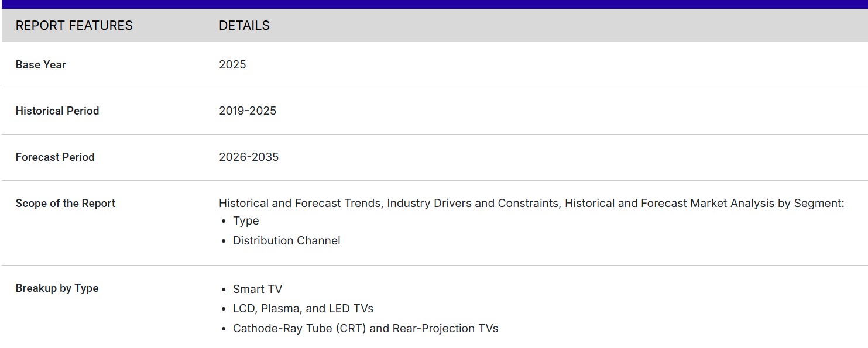Select the Forecast Period row label
868x348 pixels.
coord(54,157)
